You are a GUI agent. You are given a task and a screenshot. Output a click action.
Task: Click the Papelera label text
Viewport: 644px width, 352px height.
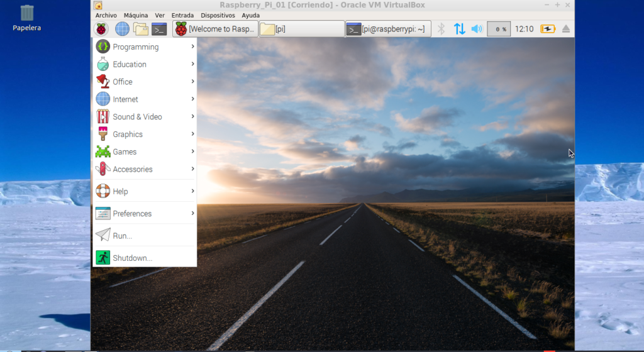click(x=26, y=28)
